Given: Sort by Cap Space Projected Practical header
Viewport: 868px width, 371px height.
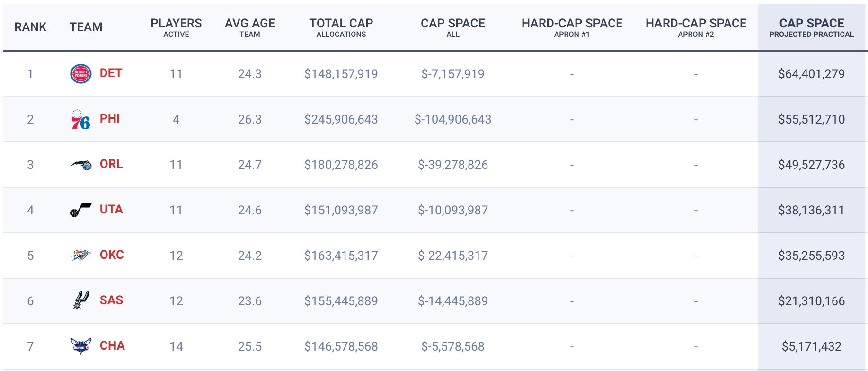Looking at the screenshot, I should (x=811, y=27).
